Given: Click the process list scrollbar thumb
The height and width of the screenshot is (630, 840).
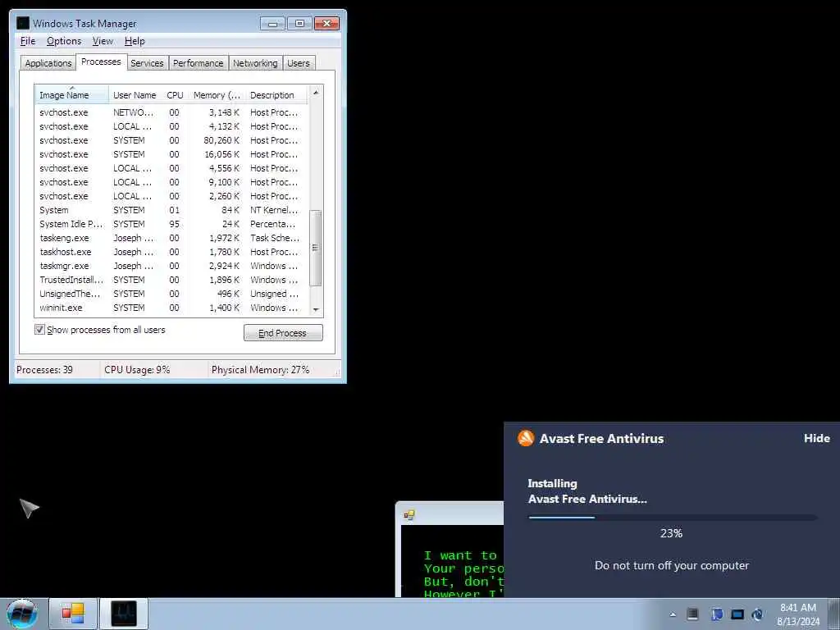Looking at the screenshot, I should pyautogui.click(x=316, y=248).
